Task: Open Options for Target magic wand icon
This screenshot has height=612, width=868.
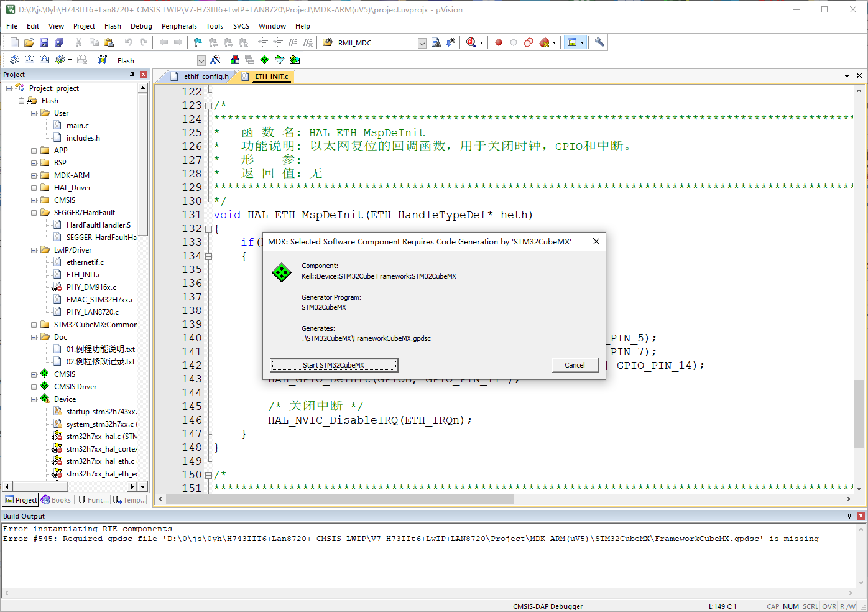Action: click(215, 60)
